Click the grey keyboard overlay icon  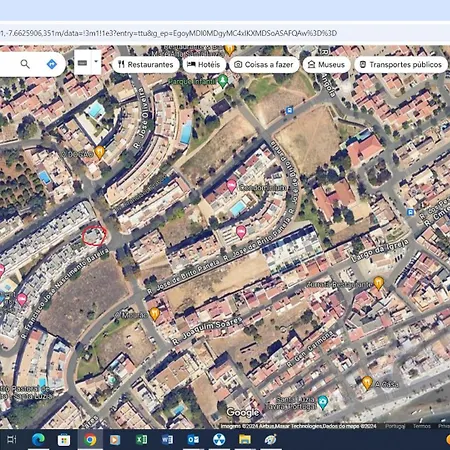click(83, 62)
